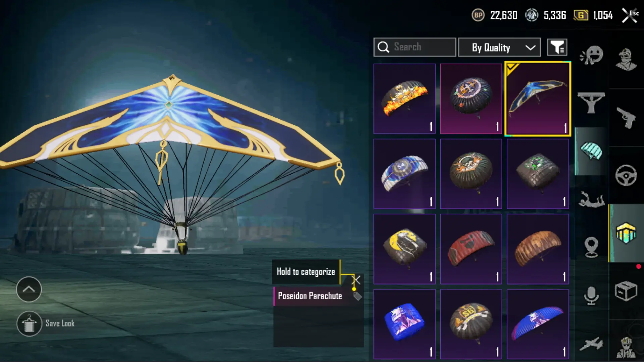The width and height of the screenshot is (644, 362).
Task: Switch to the character outfit tab
Action: pyautogui.click(x=626, y=60)
